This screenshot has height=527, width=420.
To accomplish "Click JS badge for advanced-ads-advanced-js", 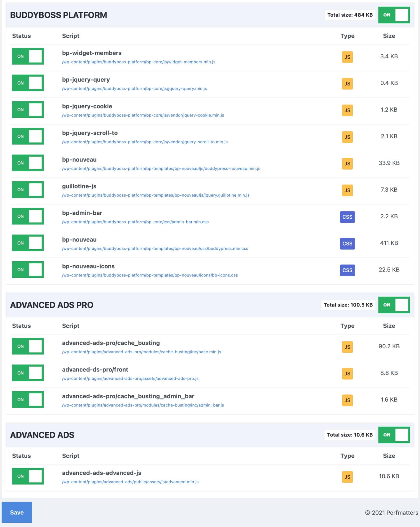I will coord(347,477).
